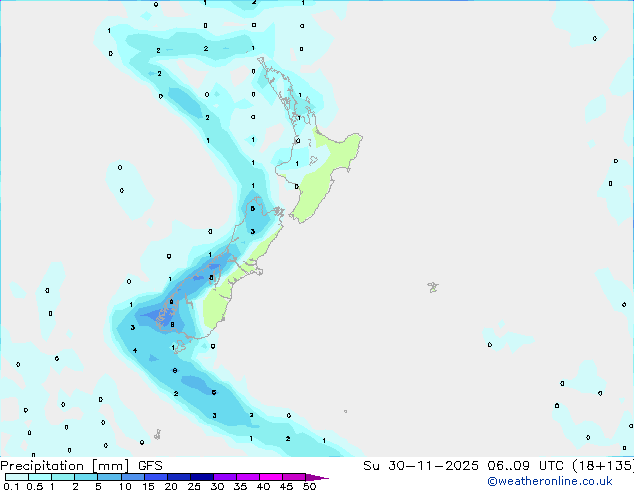Image resolution: width=634 pixels, height=490 pixels.
Task: Select the 35–40 mm legend color swatch
Action: coord(248,477)
